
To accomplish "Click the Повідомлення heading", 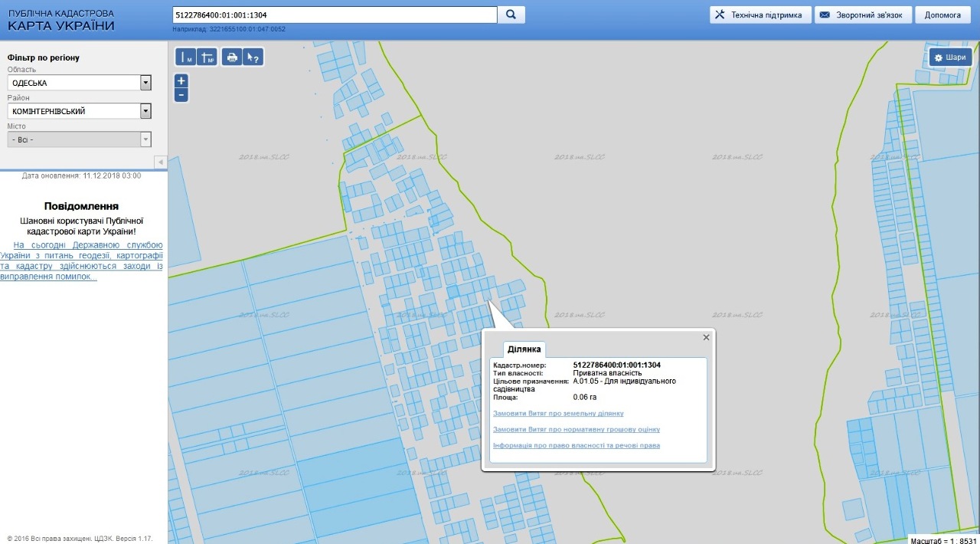I will [81, 206].
